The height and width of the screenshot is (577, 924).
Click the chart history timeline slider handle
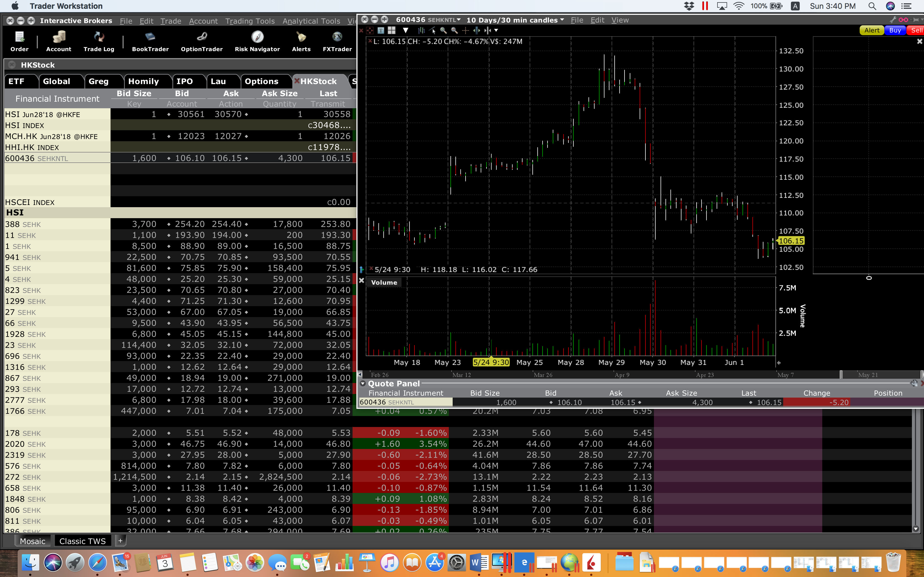pos(841,374)
